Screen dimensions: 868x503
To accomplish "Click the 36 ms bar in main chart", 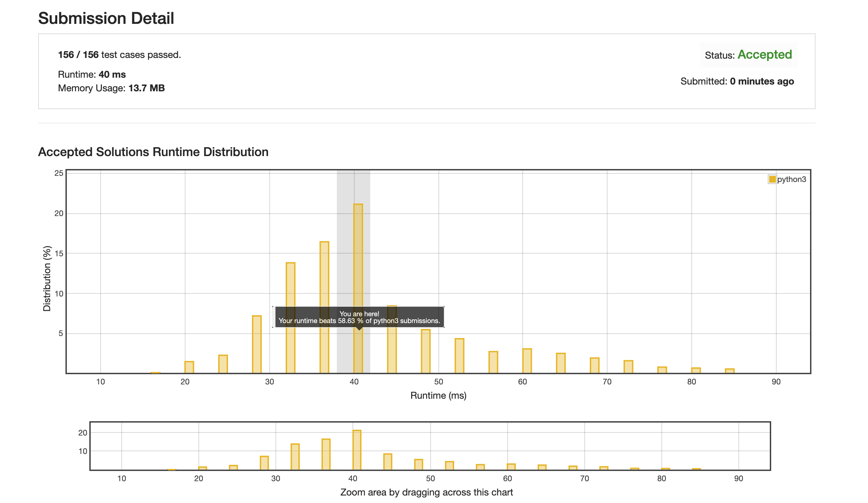I will (x=324, y=275).
